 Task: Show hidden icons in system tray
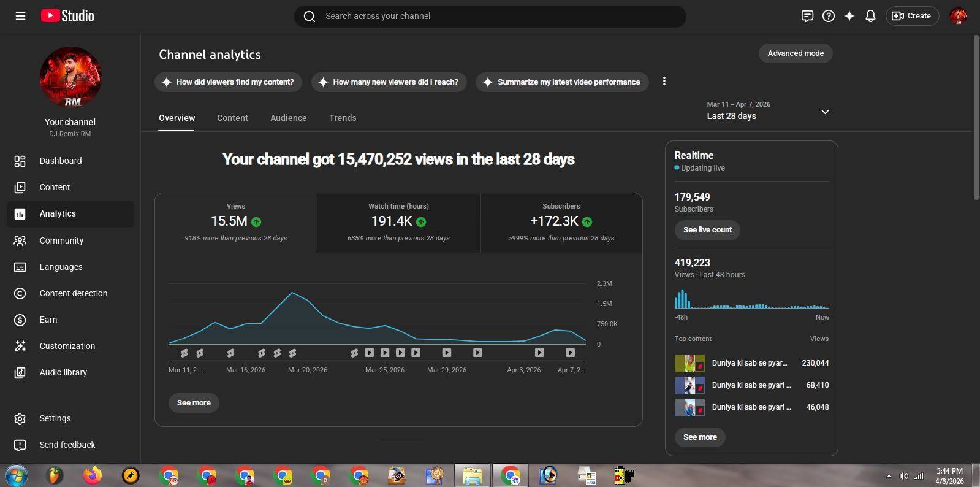(x=888, y=476)
